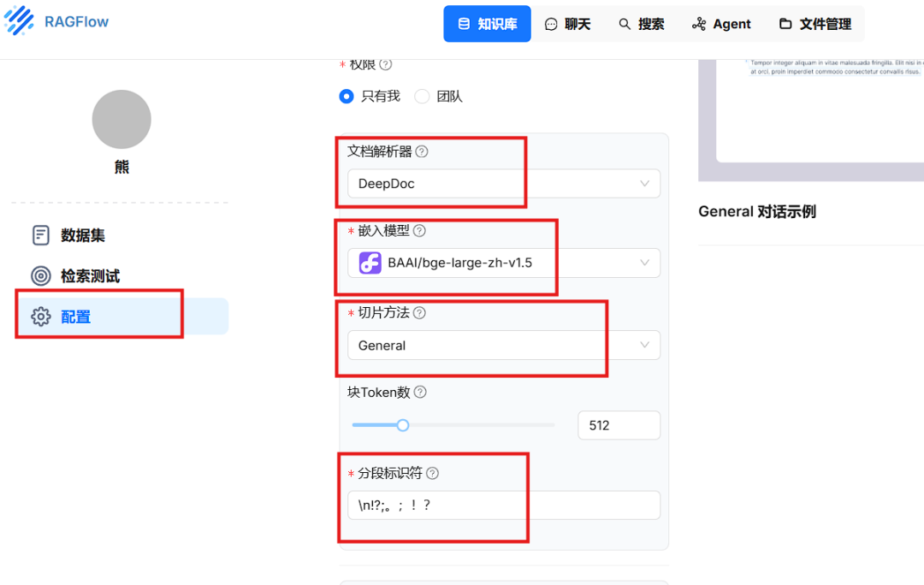Viewport: 924px width, 585px height.
Task: Click help icon next to 块Token数
Action: point(420,392)
